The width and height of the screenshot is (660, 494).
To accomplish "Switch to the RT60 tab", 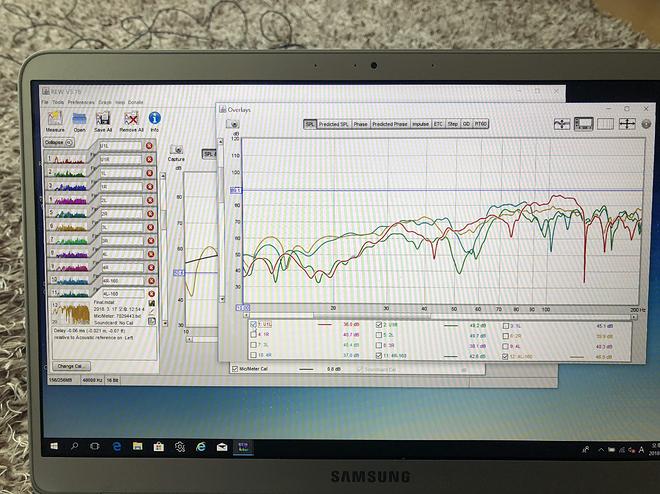I will click(481, 124).
